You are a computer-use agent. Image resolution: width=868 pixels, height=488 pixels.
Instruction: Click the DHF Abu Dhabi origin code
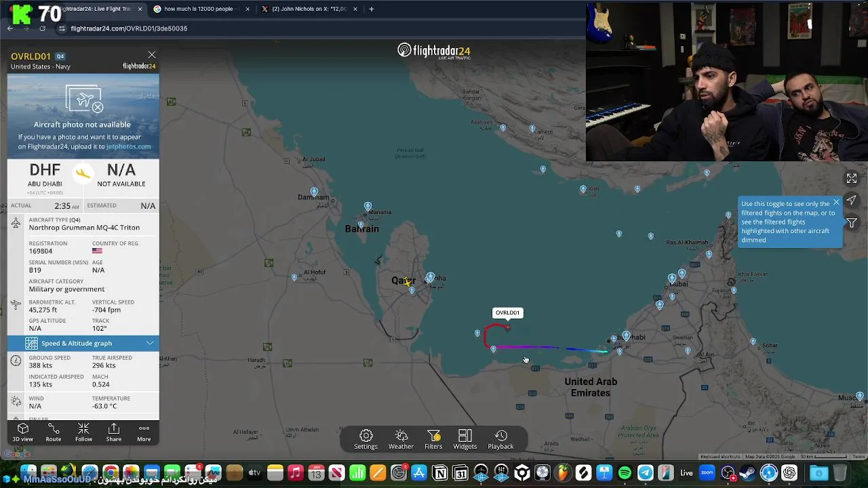[x=45, y=169]
